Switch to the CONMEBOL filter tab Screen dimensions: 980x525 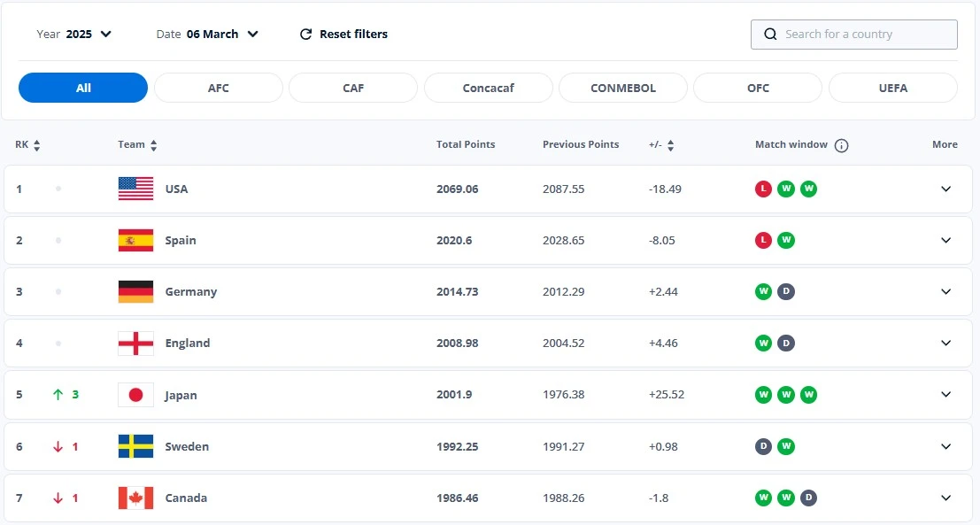click(x=622, y=88)
